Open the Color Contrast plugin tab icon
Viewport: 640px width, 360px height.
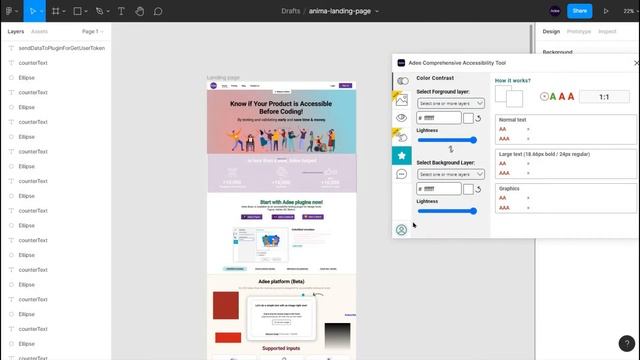coord(402,81)
